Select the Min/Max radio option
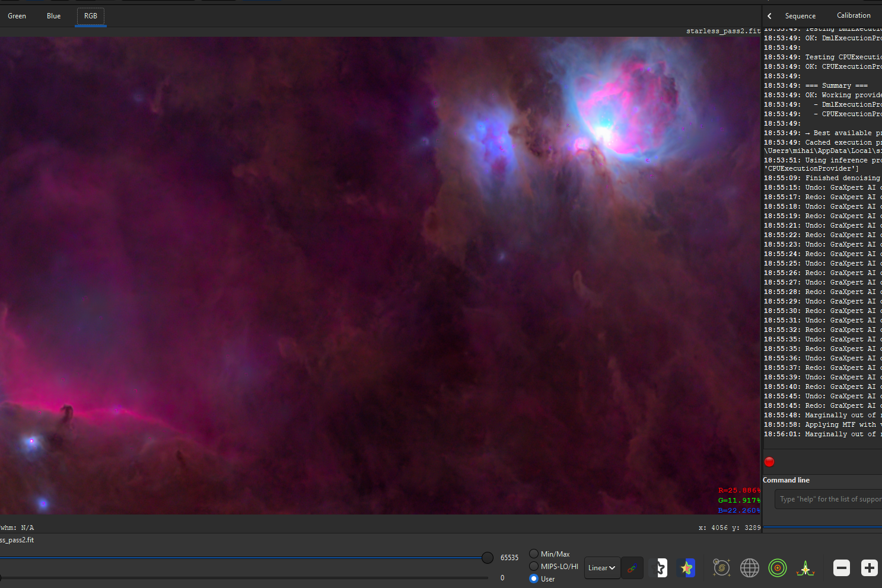Image resolution: width=882 pixels, height=588 pixels. click(534, 554)
